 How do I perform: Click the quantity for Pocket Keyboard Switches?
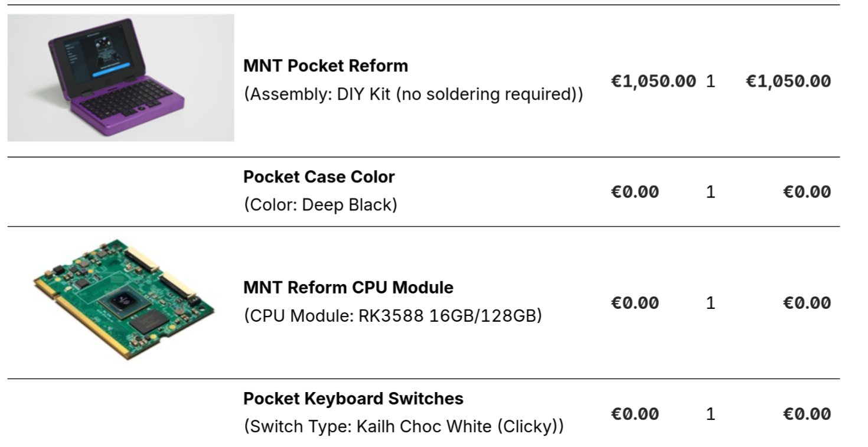[x=710, y=414]
